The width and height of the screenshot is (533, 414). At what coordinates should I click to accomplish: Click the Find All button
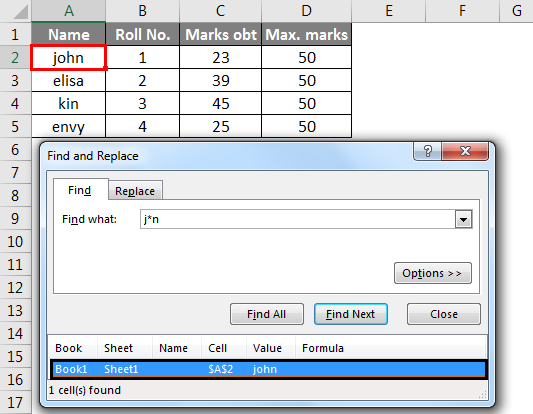pyautogui.click(x=266, y=314)
